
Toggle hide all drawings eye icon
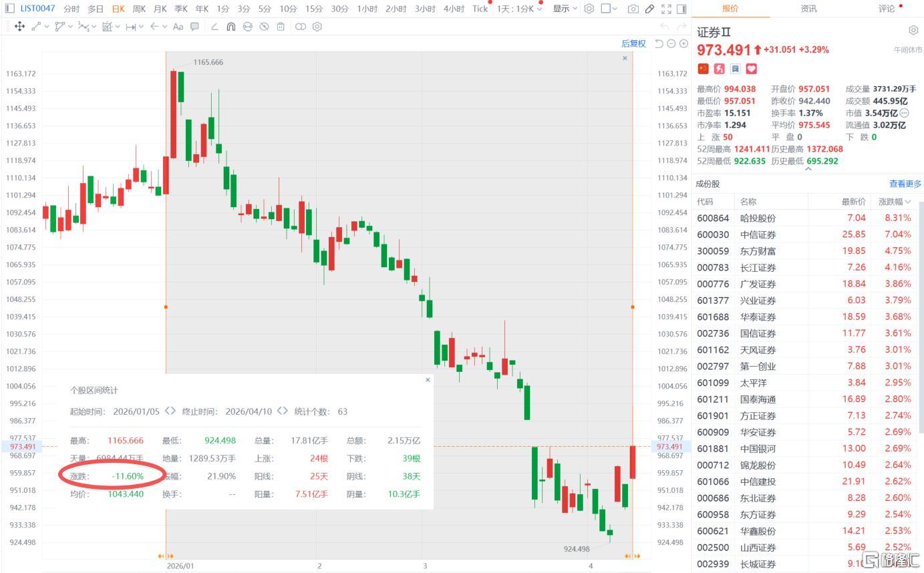264,27
